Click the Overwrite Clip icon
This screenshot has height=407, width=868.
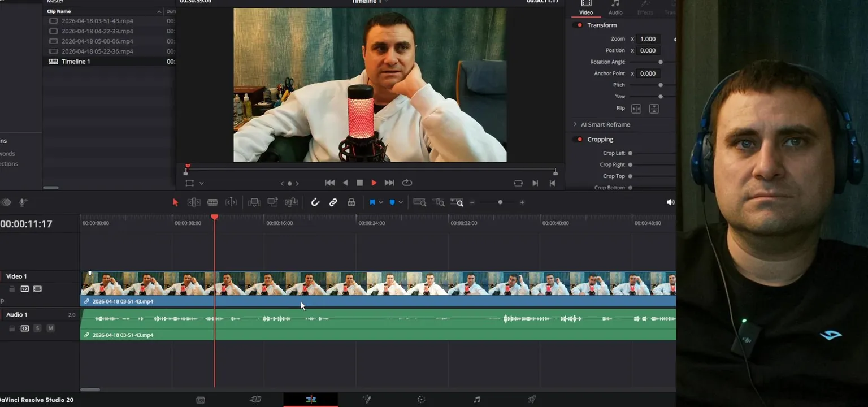coord(272,202)
